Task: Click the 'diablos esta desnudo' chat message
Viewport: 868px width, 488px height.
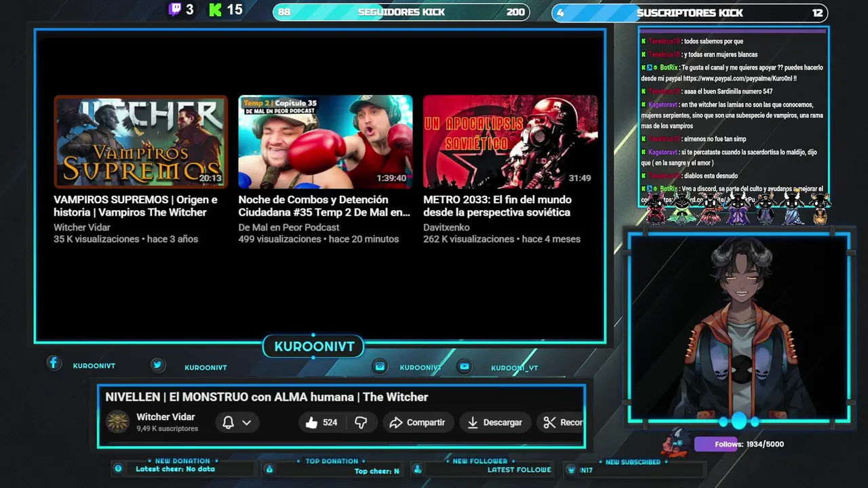Action: [711, 176]
